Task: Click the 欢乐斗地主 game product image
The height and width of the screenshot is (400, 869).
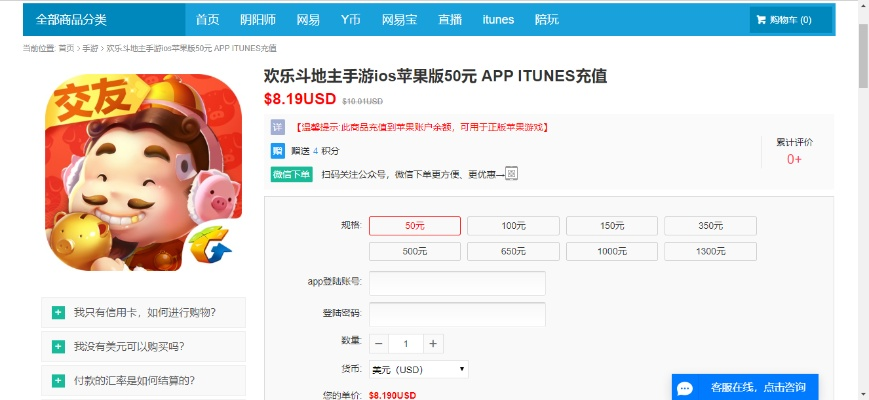Action: coord(143,172)
